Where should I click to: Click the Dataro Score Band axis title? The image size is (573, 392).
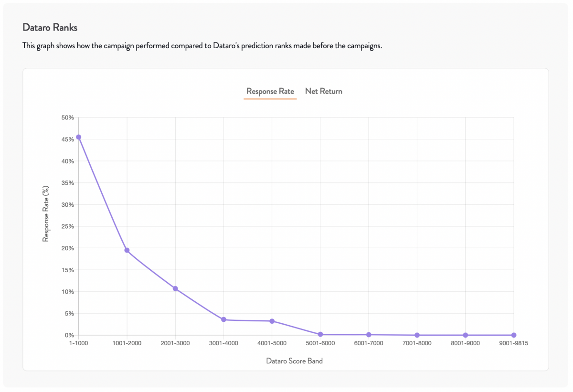(x=295, y=361)
